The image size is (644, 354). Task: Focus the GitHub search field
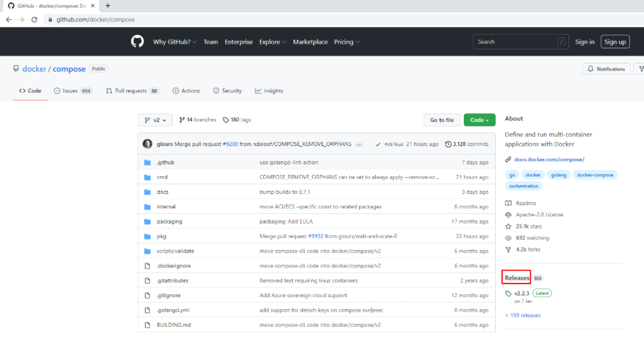click(521, 42)
